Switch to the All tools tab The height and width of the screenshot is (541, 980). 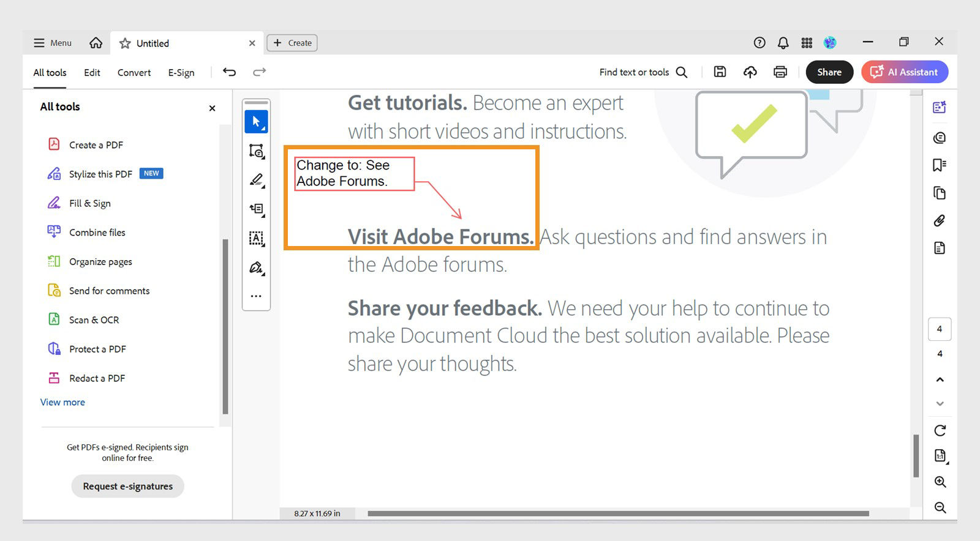(50, 72)
